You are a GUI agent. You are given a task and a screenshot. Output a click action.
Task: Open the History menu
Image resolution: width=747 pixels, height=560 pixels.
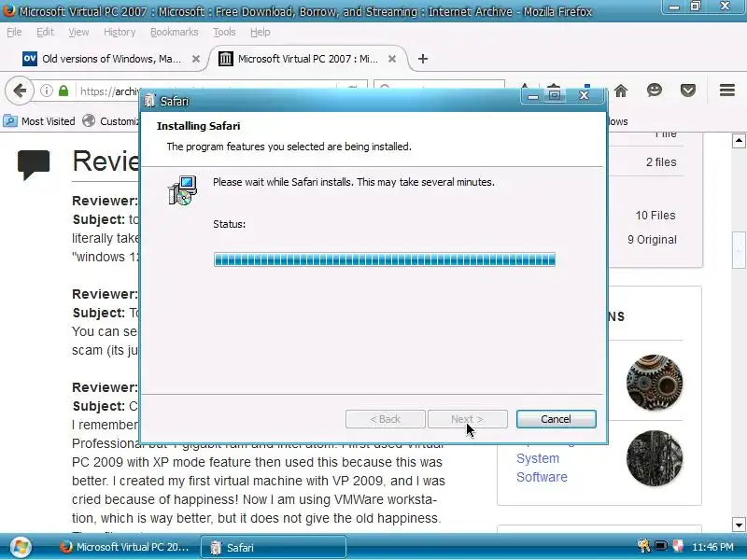[120, 32]
